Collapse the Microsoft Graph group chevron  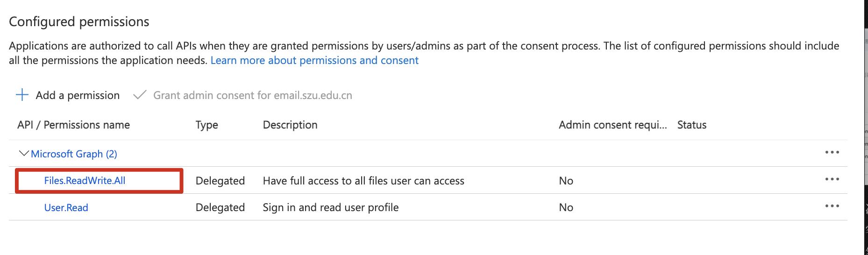coord(23,153)
